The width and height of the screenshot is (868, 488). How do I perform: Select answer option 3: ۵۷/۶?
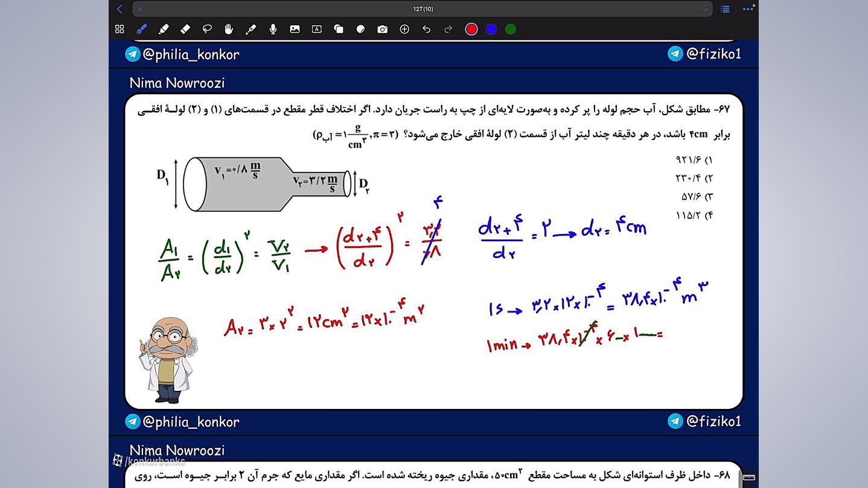[x=697, y=197]
